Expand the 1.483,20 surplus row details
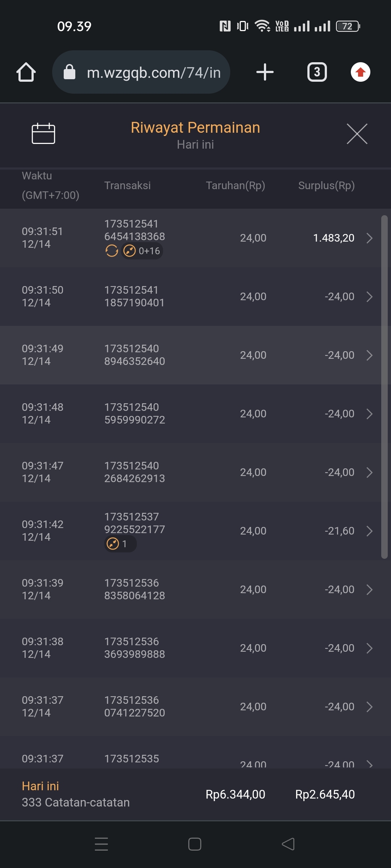This screenshot has height=868, width=391. [x=369, y=238]
